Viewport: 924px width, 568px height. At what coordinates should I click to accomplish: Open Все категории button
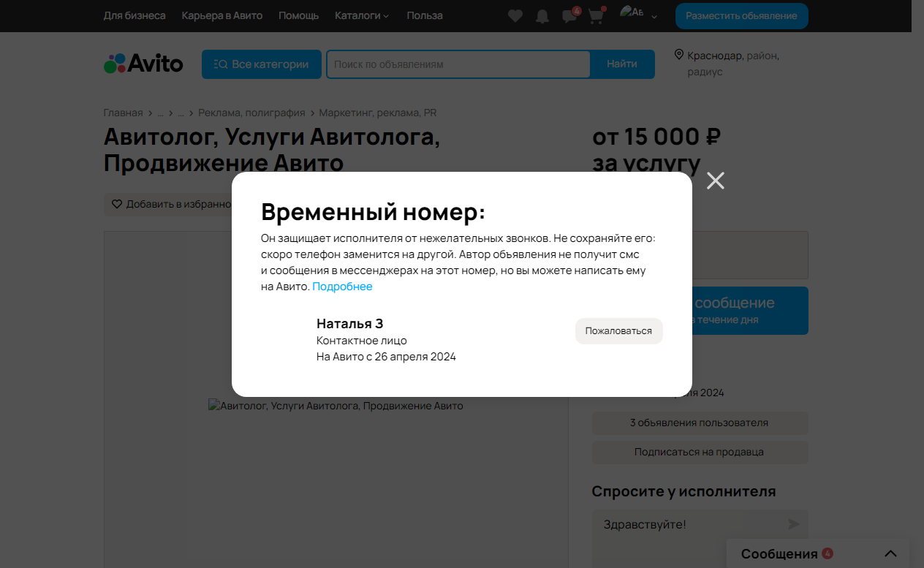pyautogui.click(x=262, y=64)
